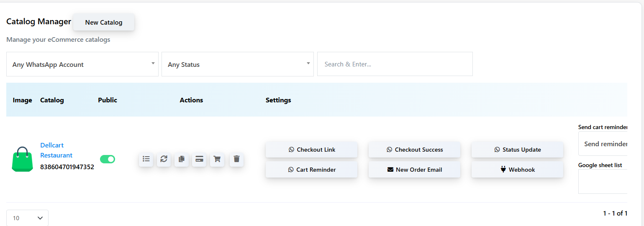
Task: Click the Cart Reminder button
Action: point(312,170)
